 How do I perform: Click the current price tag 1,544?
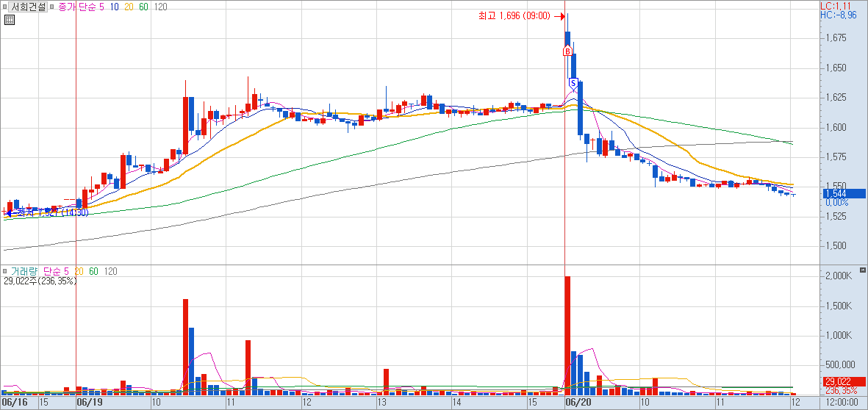[844, 194]
